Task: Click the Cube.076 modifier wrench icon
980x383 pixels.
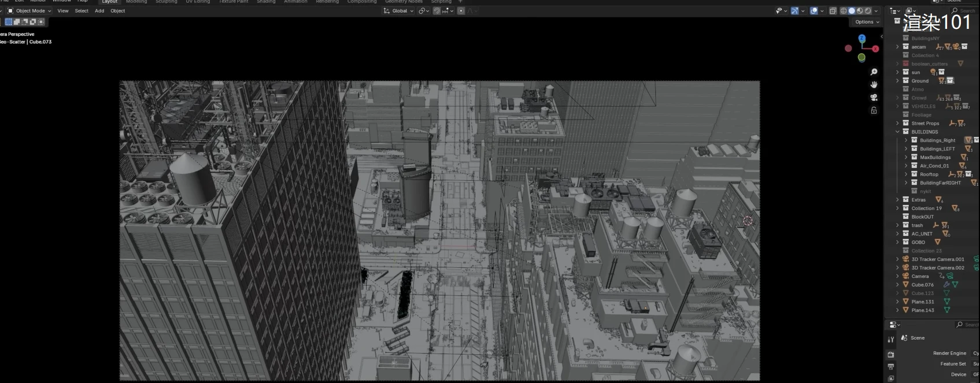Action: click(x=946, y=285)
